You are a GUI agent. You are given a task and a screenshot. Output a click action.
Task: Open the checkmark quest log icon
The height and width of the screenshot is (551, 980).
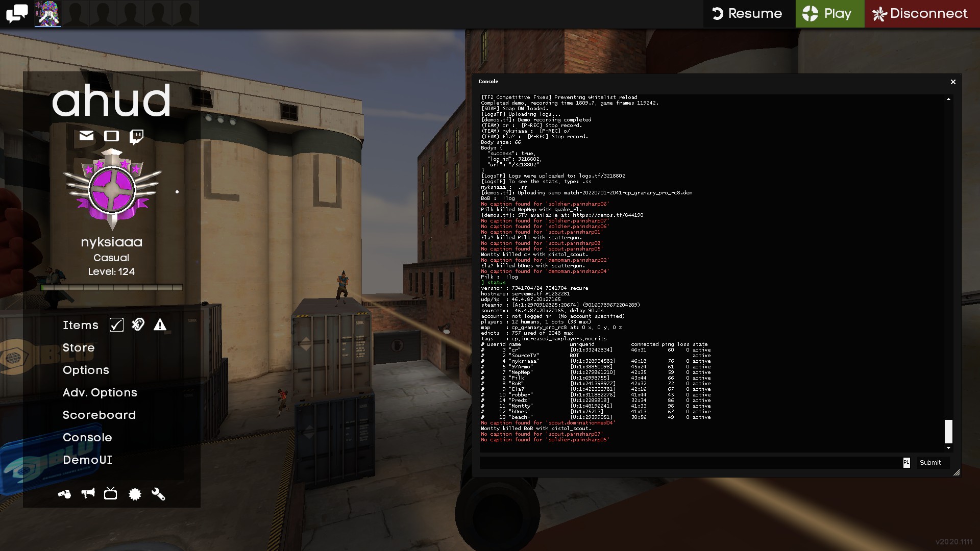point(116,325)
